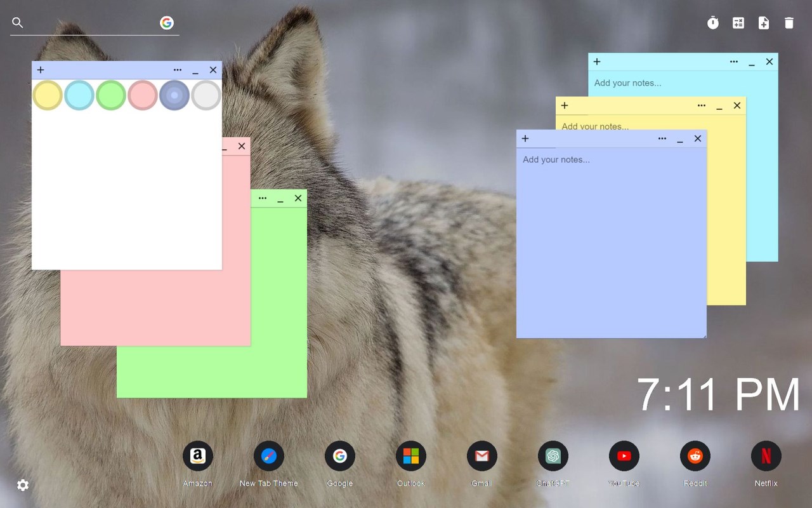Visit the Reddit shortcut

(695, 456)
